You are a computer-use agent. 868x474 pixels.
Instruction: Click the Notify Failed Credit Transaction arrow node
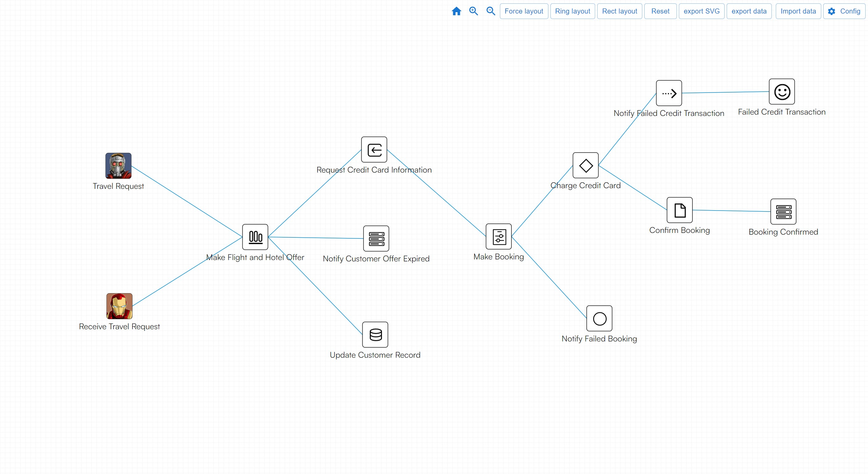[x=669, y=93]
